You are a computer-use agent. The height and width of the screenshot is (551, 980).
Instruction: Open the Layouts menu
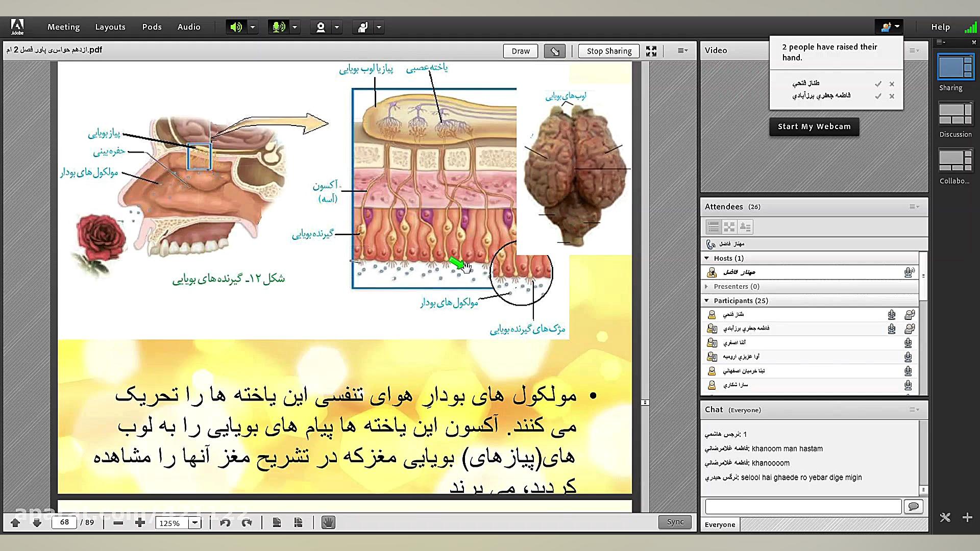click(x=110, y=27)
